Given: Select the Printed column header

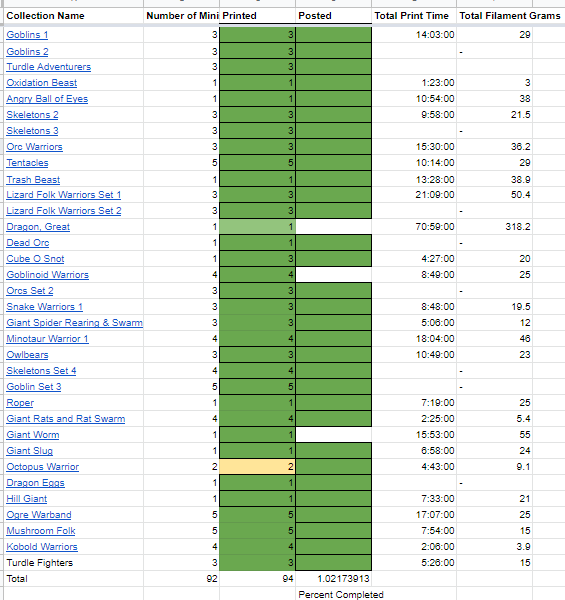Looking at the screenshot, I should 257,16.
